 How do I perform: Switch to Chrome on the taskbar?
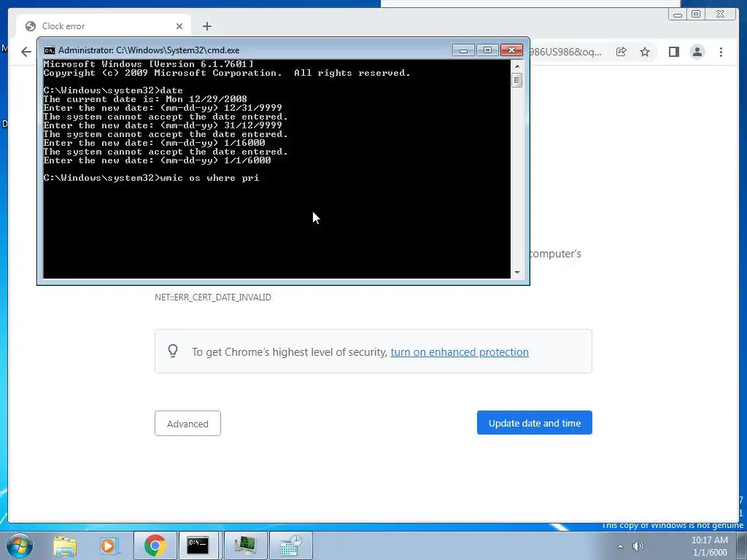(x=155, y=545)
